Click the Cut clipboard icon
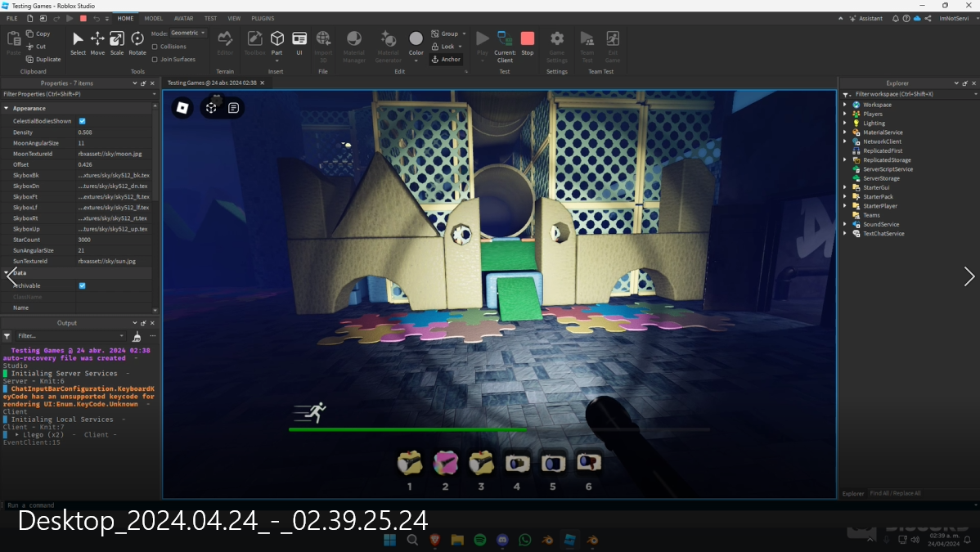 [29, 47]
